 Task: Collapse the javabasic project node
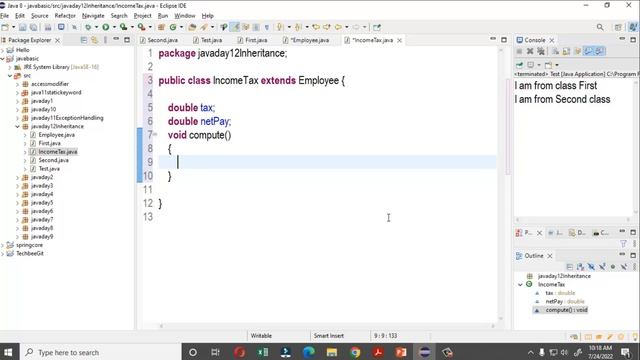tap(3, 58)
